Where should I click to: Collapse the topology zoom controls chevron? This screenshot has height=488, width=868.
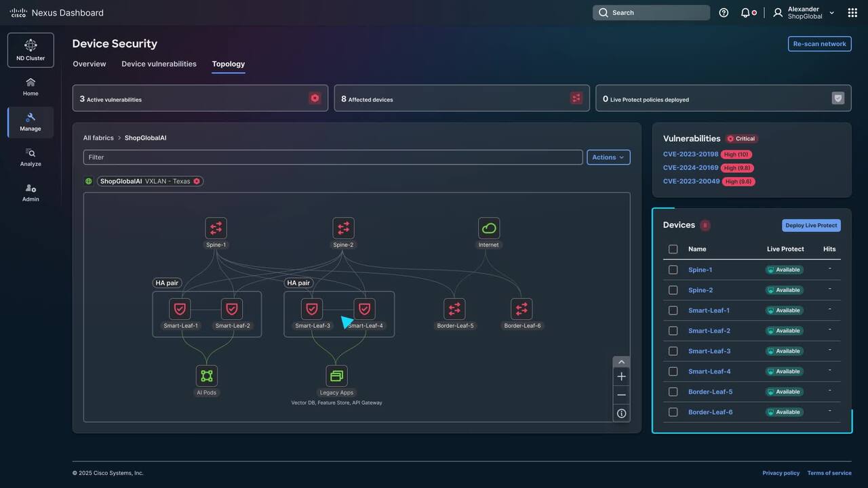pos(621,362)
